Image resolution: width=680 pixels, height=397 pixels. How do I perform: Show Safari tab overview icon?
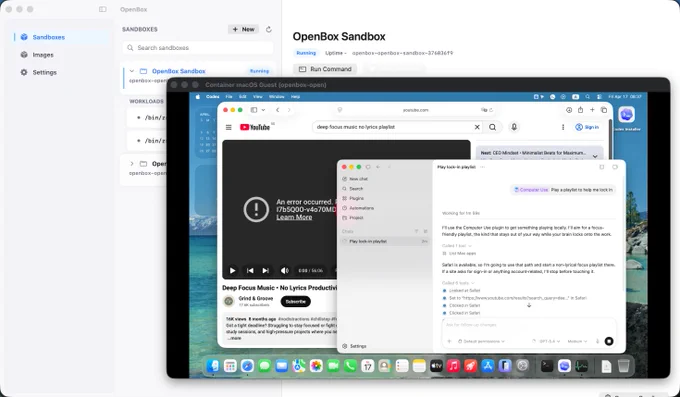point(604,110)
